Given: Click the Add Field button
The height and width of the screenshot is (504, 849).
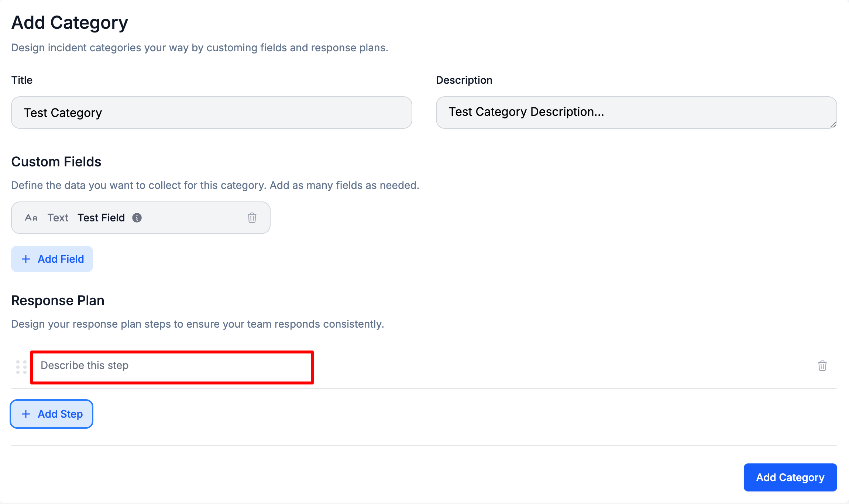Looking at the screenshot, I should tap(52, 259).
